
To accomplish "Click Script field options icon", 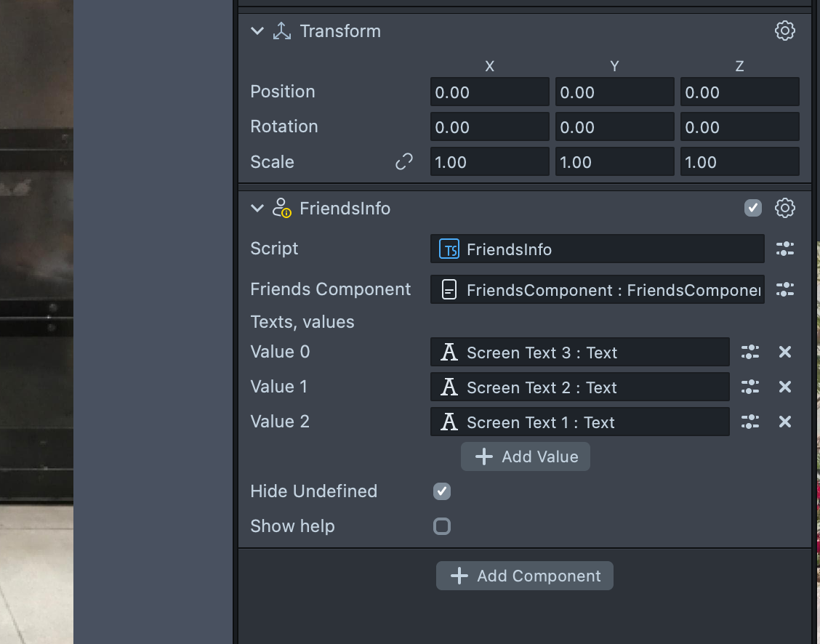I will point(784,249).
